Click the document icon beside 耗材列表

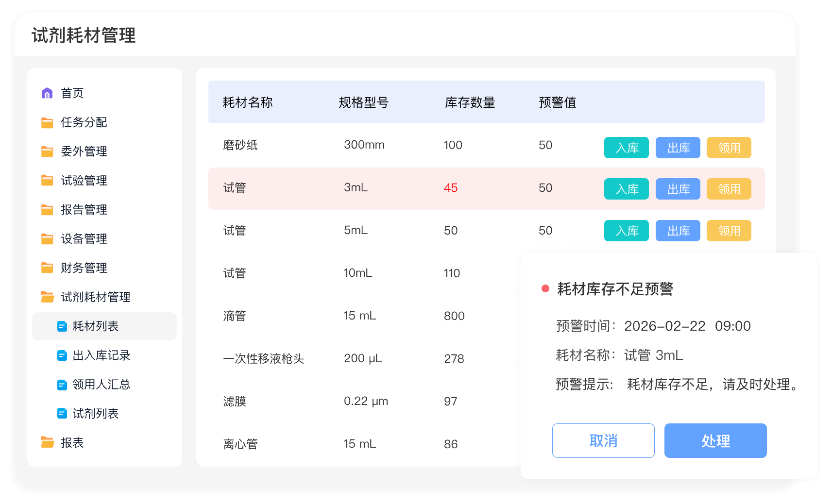[x=62, y=326]
